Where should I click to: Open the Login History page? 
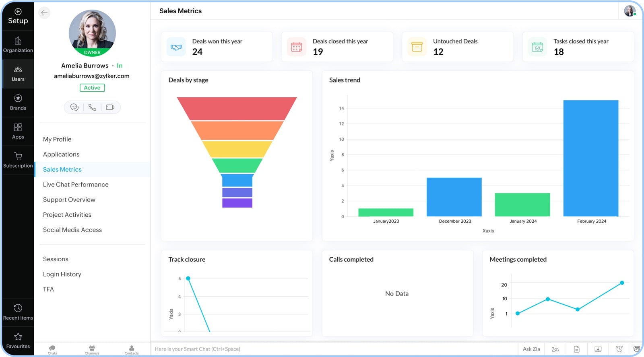pos(62,274)
